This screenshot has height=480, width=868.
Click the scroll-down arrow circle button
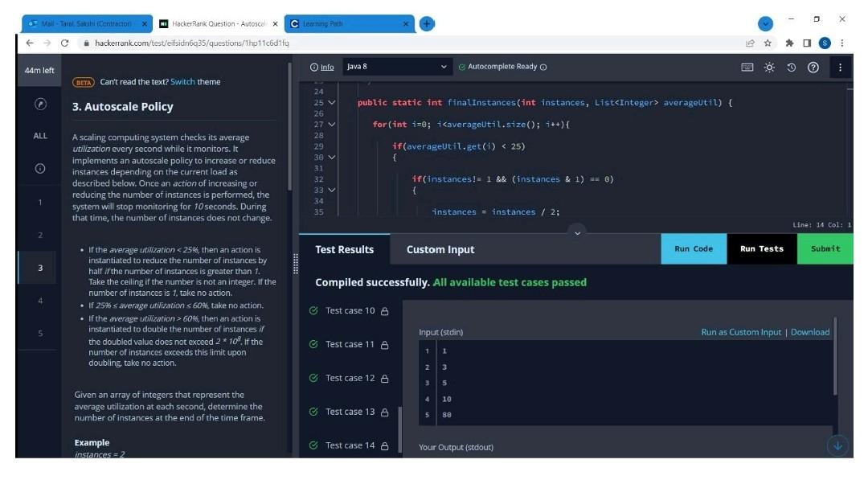(837, 445)
